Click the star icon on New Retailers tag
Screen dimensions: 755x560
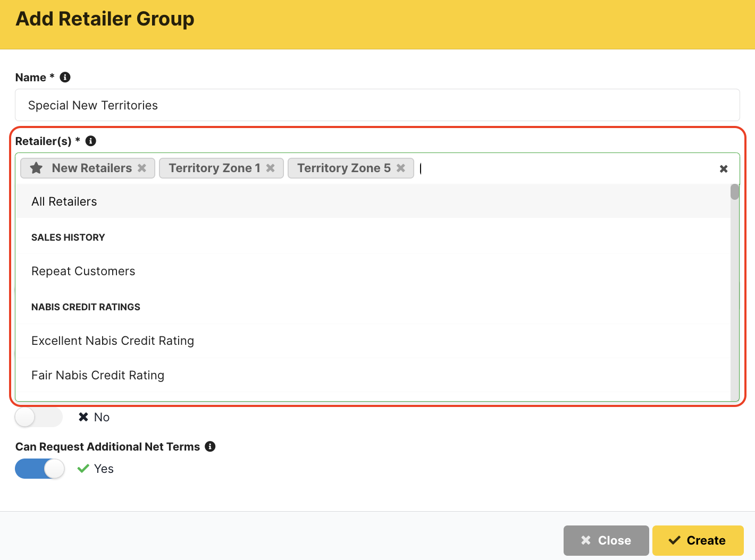[37, 168]
